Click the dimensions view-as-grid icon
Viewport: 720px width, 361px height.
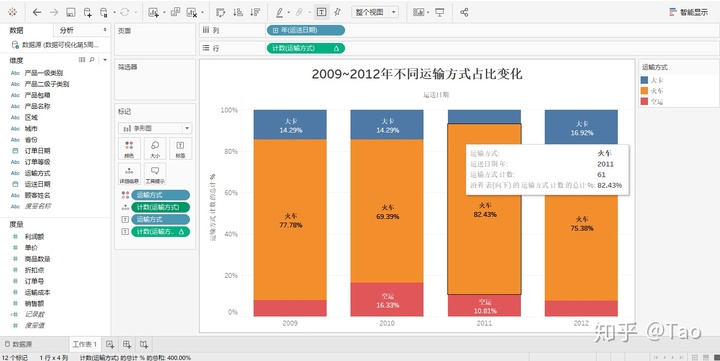coord(82,60)
